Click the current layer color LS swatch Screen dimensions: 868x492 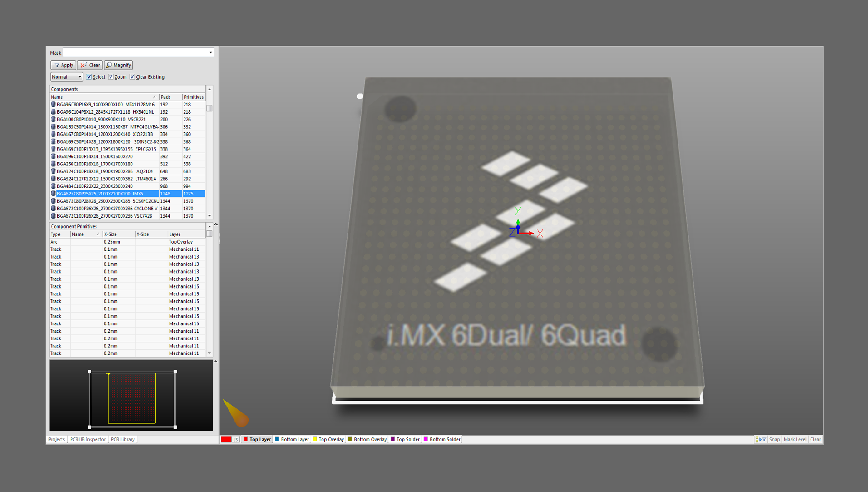click(x=230, y=440)
